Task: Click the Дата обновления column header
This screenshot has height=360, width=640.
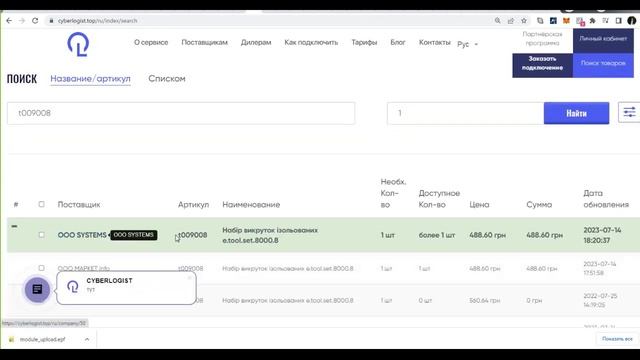Action: (x=606, y=199)
